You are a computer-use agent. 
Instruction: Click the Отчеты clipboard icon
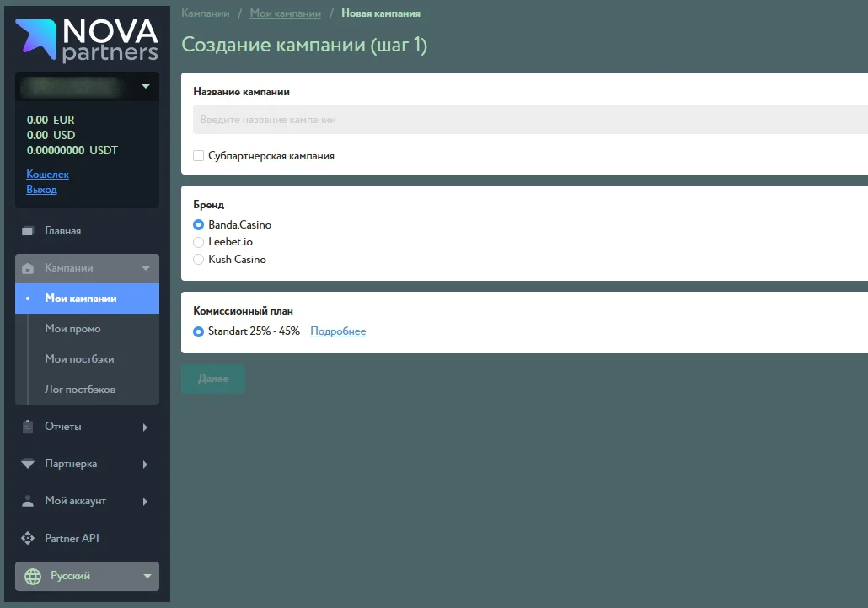(x=27, y=427)
